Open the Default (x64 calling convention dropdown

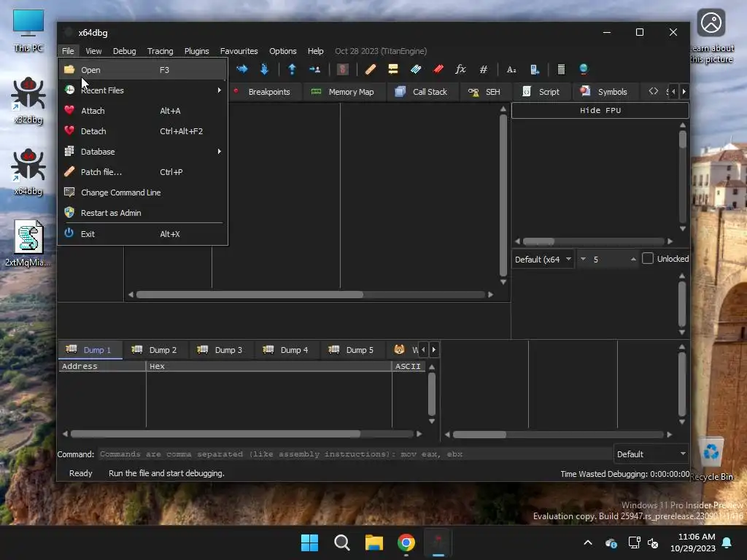point(543,259)
